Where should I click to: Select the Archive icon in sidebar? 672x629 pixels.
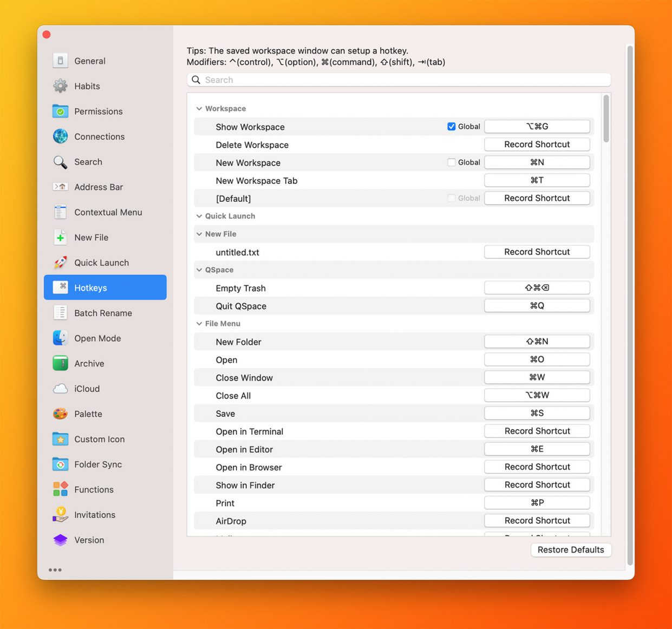tap(60, 363)
